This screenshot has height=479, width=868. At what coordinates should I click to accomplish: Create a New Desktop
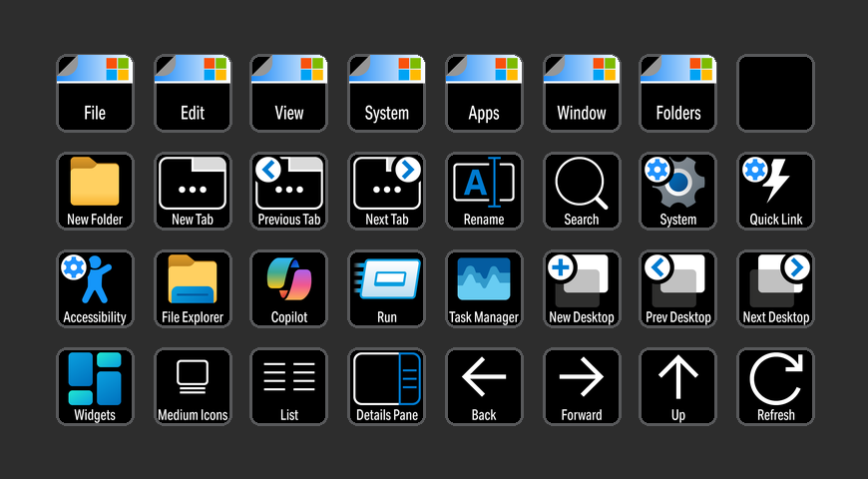coord(582,288)
